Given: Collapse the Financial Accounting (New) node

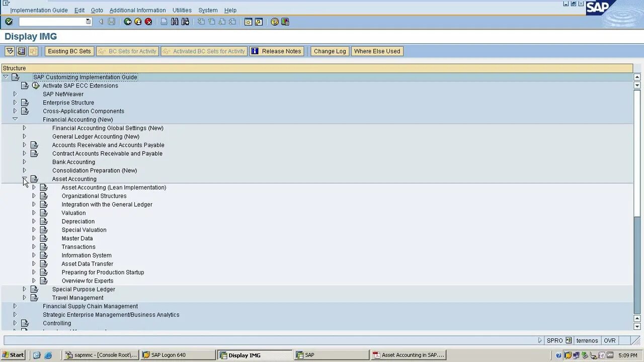Looking at the screenshot, I should (15, 119).
